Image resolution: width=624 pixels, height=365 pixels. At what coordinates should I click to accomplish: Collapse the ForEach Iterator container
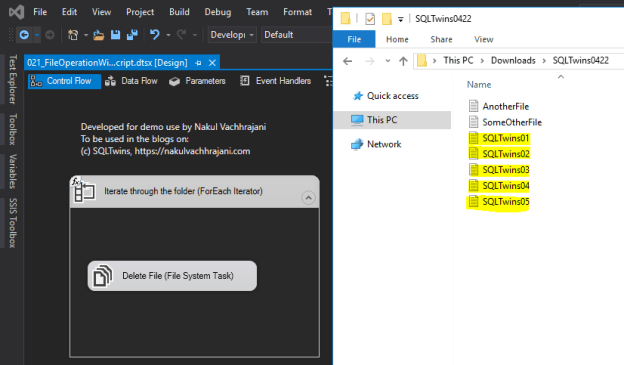coord(308,197)
